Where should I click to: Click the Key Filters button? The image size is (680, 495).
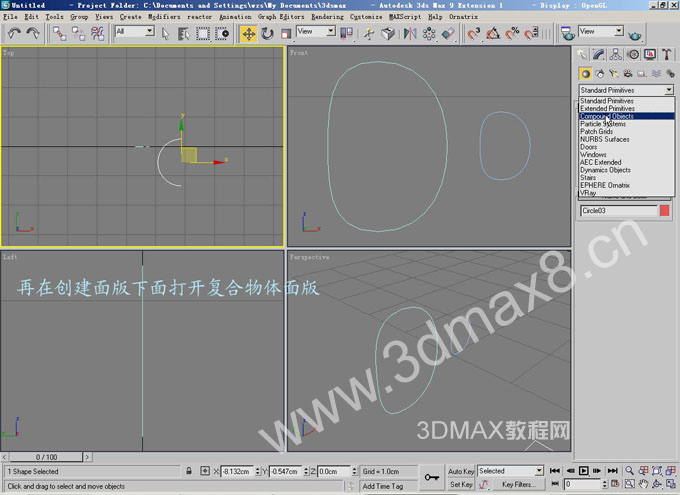(x=518, y=484)
